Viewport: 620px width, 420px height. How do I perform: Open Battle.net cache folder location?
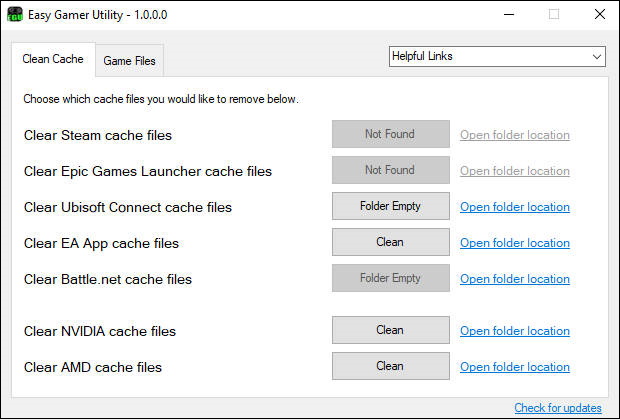coord(515,279)
